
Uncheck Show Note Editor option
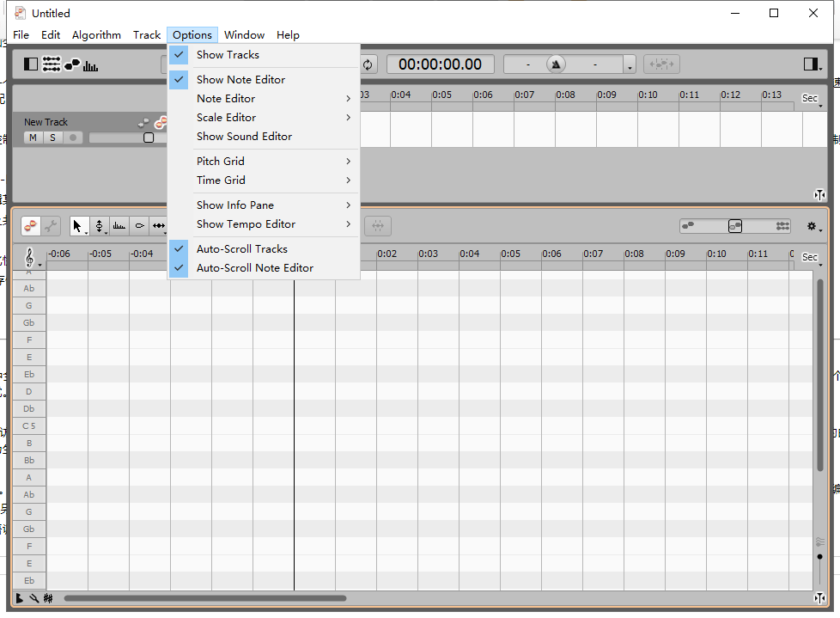(264, 79)
